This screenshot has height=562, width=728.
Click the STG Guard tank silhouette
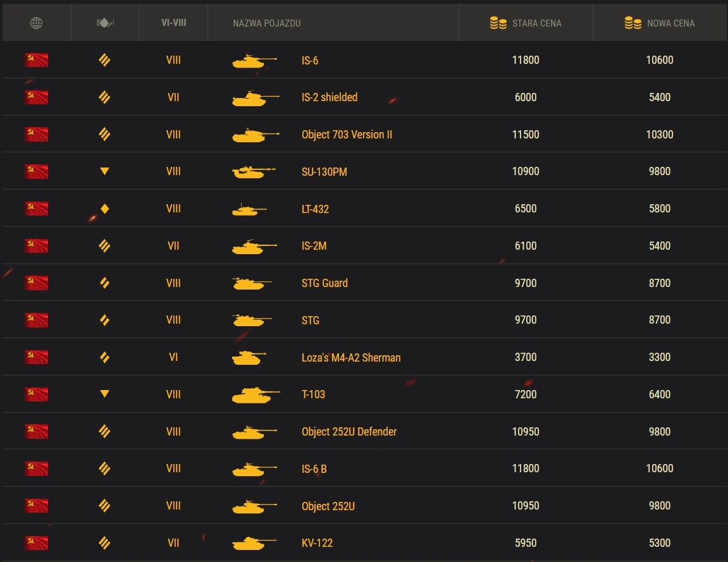pos(252,284)
